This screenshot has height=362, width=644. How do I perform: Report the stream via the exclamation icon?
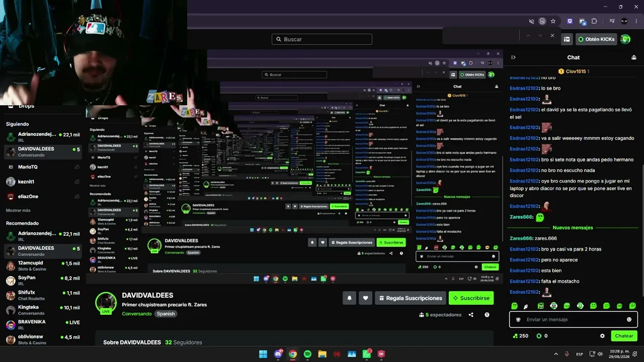487,315
